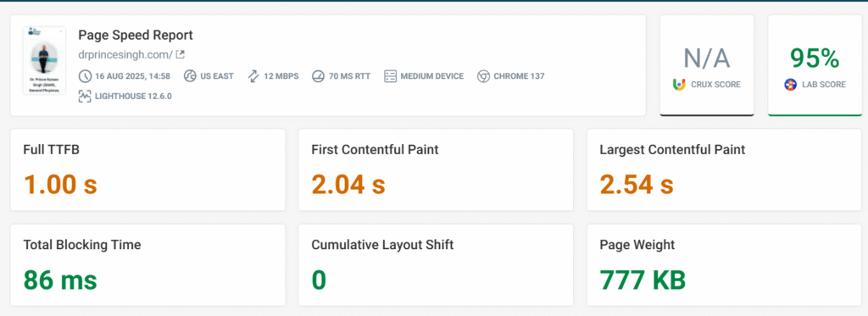Click the bandwidth arrows icon beside 12 MBPS

tap(253, 75)
